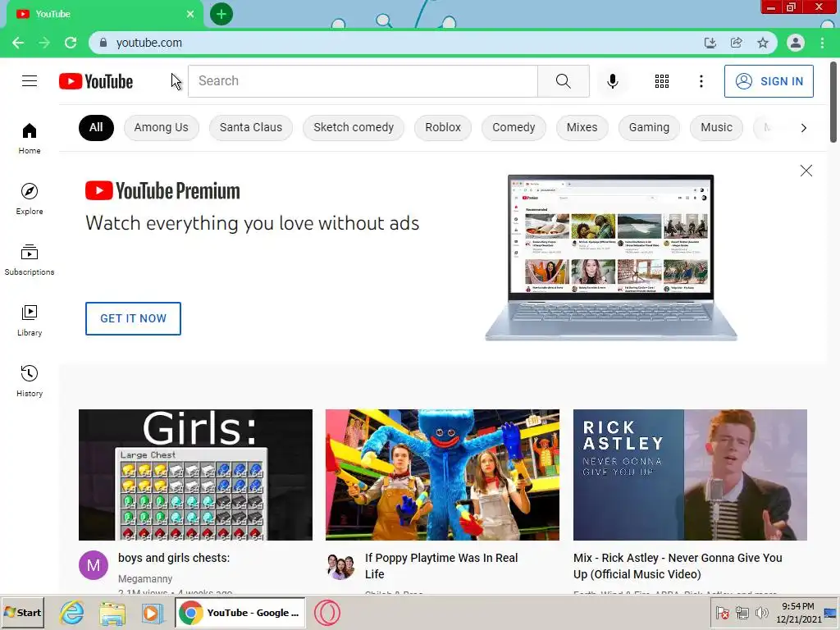
Task: Open the YouTube apps grid
Action: point(662,81)
